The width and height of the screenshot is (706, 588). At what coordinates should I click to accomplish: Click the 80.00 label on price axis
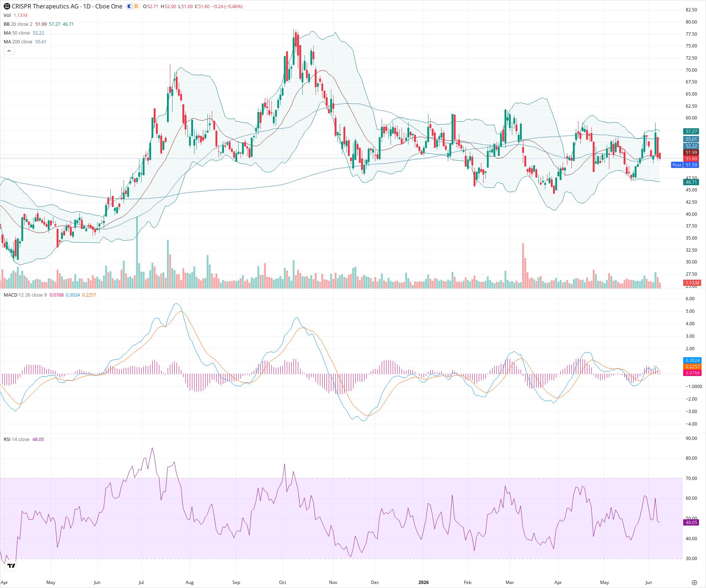pyautogui.click(x=691, y=22)
